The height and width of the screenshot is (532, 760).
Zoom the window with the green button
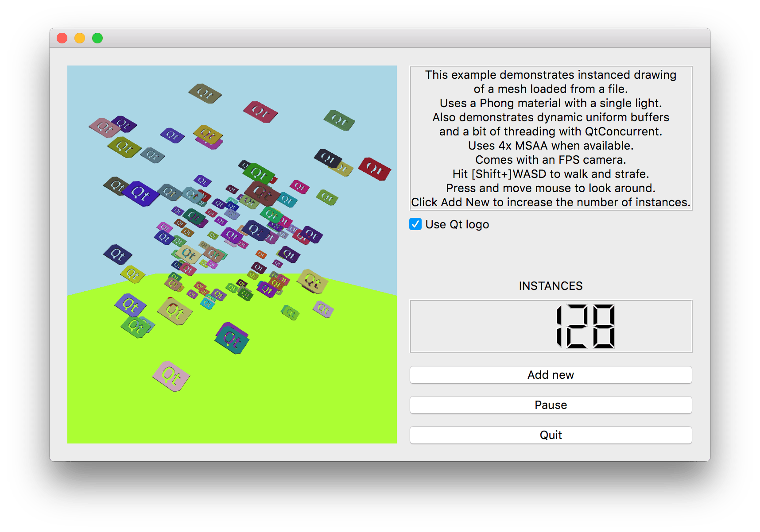(97, 38)
